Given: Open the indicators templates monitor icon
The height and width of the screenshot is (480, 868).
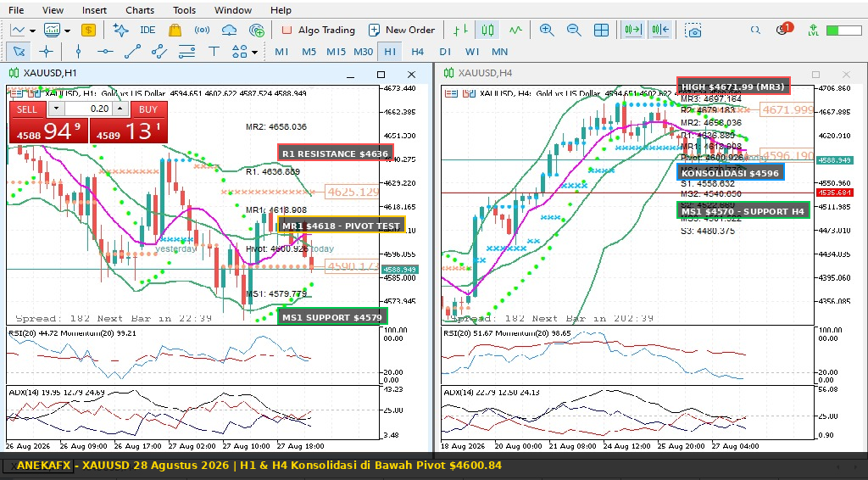Looking at the screenshot, I should pos(52,30).
